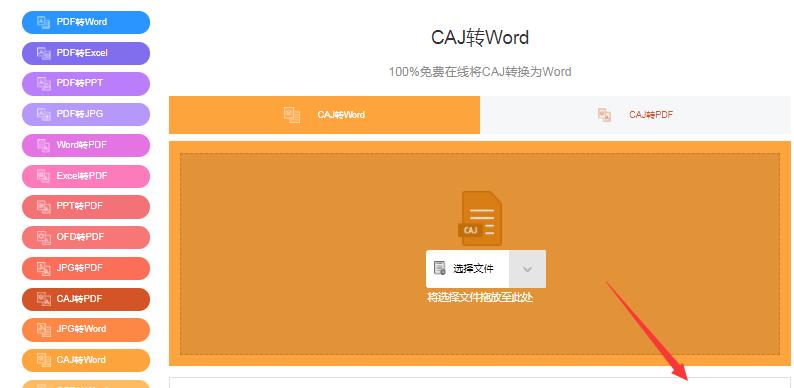Choose Excel转PDF in the sidebar
794x388 pixels.
86,176
